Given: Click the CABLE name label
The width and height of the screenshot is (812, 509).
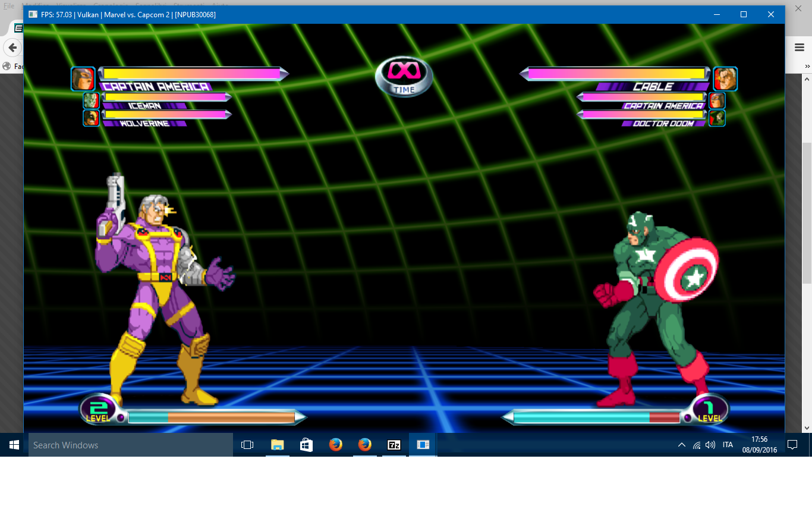Looking at the screenshot, I should tap(653, 87).
